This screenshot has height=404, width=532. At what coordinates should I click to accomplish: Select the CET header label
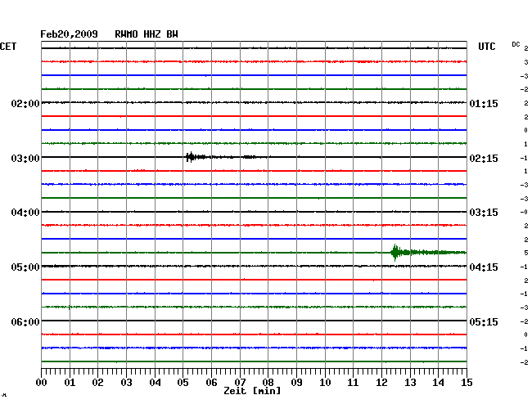8,47
